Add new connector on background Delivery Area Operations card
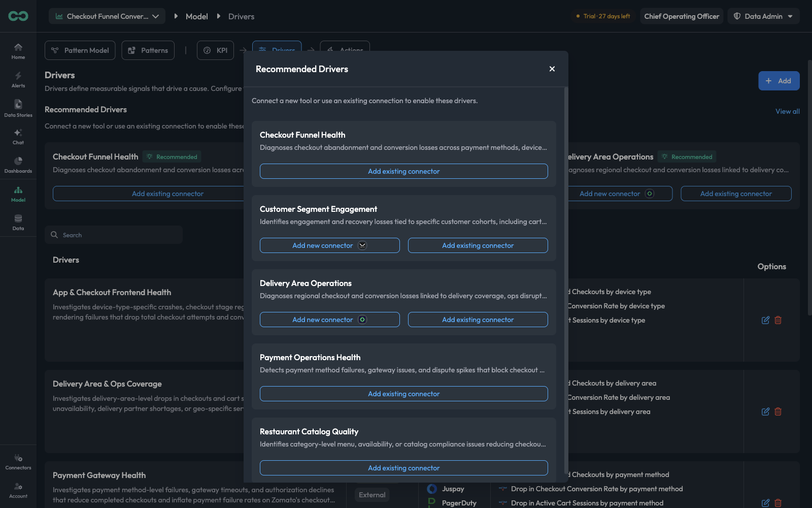 point(620,194)
